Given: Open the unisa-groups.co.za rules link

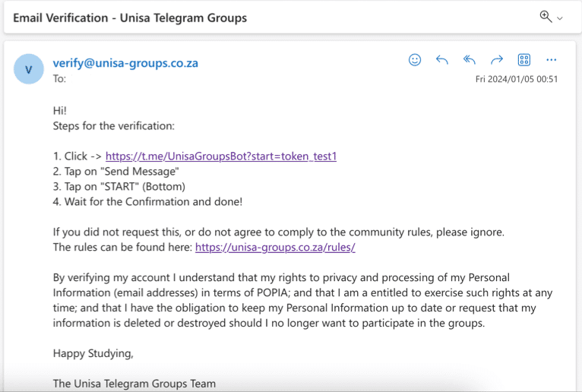Looking at the screenshot, I should pos(275,247).
